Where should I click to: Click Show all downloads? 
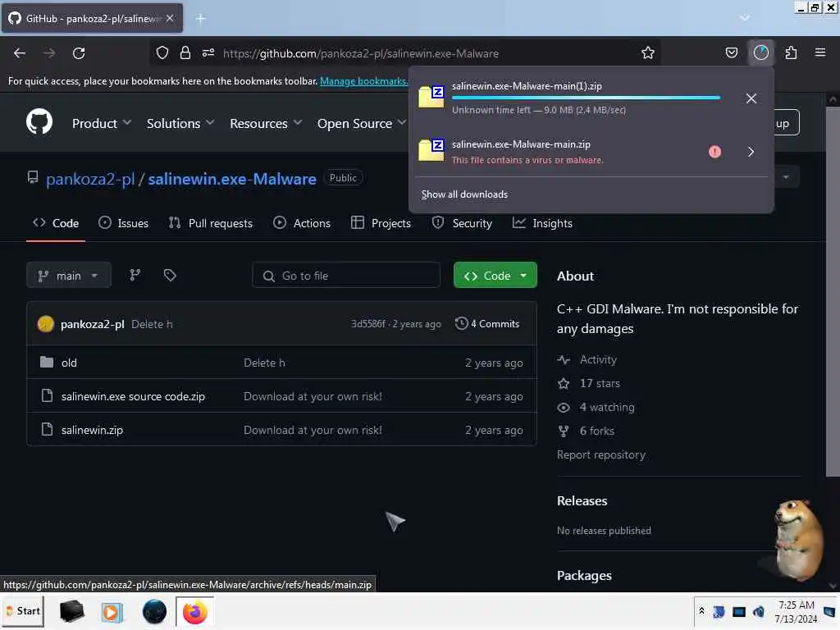click(x=464, y=194)
